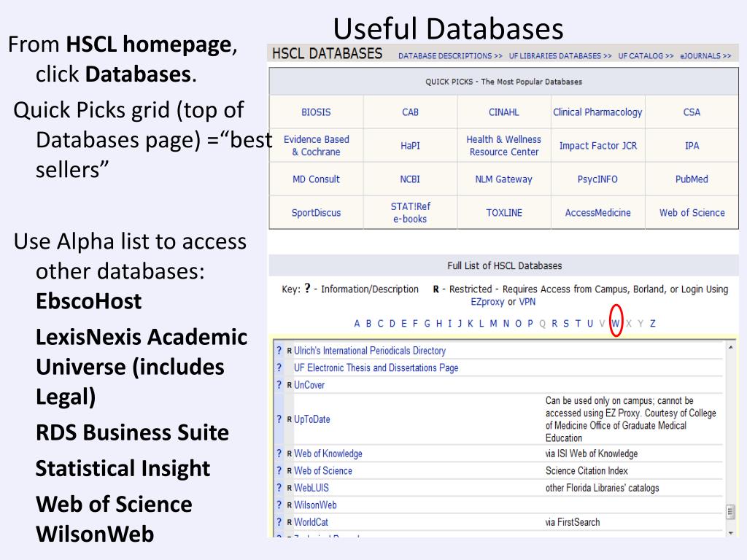The image size is (747, 560).
Task: Jump to letter A in the alphabet index
Action: click(x=357, y=324)
